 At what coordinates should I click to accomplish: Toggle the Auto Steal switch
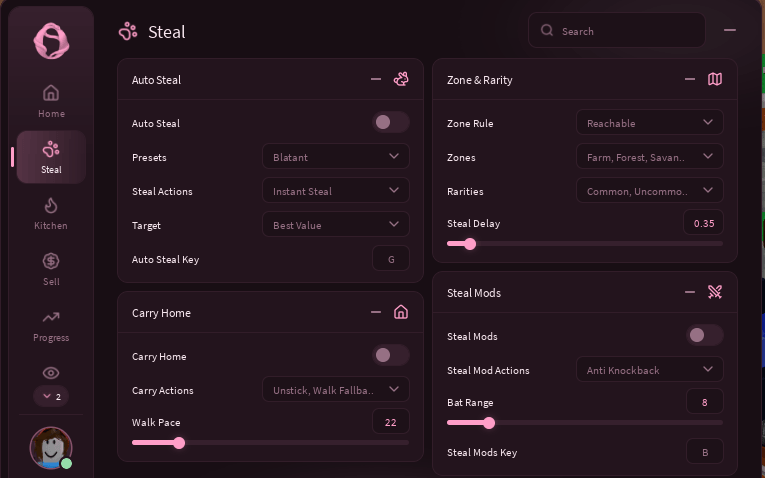(391, 122)
